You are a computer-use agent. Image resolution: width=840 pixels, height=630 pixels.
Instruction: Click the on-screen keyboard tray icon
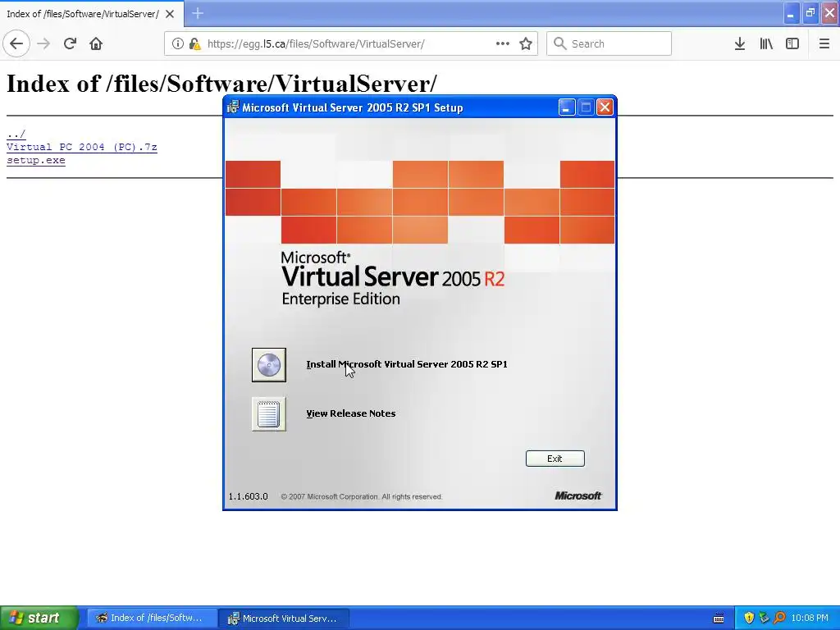(719, 619)
